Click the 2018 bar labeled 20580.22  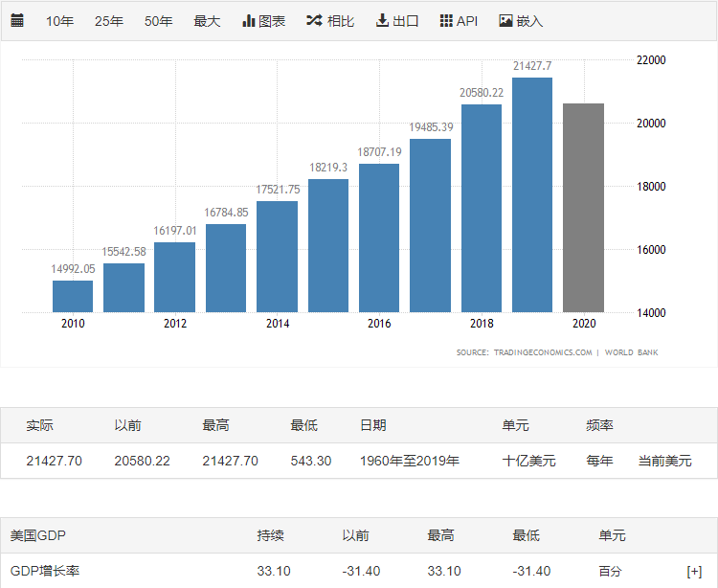482,209
